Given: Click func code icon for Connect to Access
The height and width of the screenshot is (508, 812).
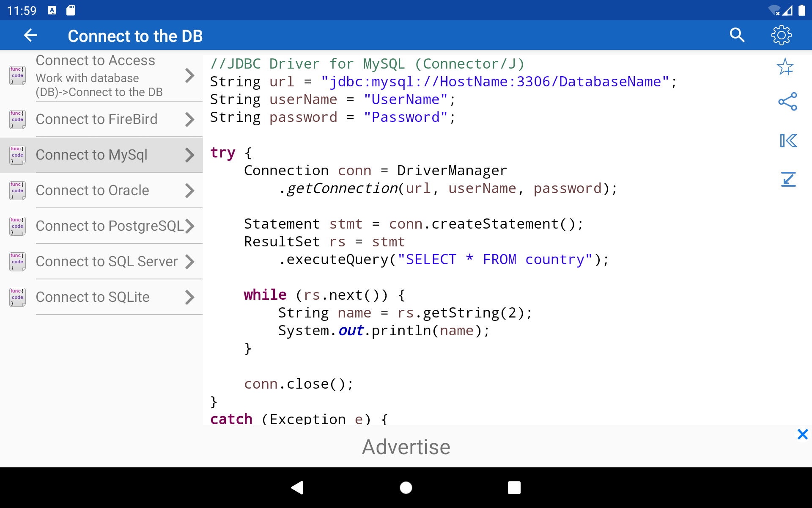Looking at the screenshot, I should pos(17,76).
